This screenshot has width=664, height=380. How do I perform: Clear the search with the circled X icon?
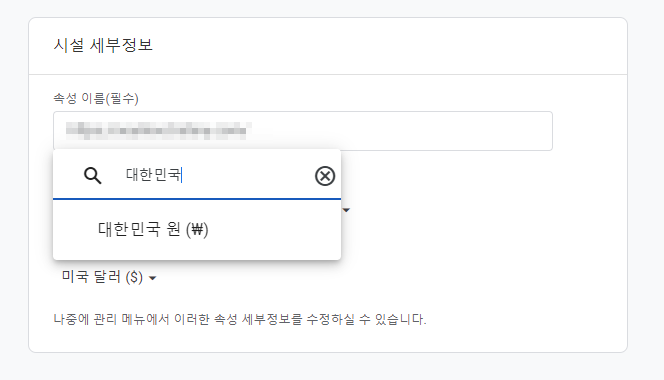325,176
